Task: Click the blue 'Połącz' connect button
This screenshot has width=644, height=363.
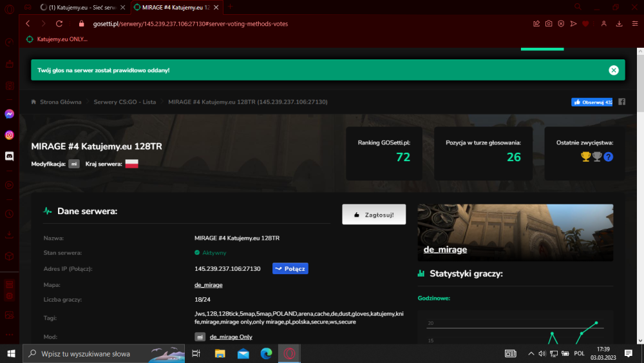Action: point(290,268)
